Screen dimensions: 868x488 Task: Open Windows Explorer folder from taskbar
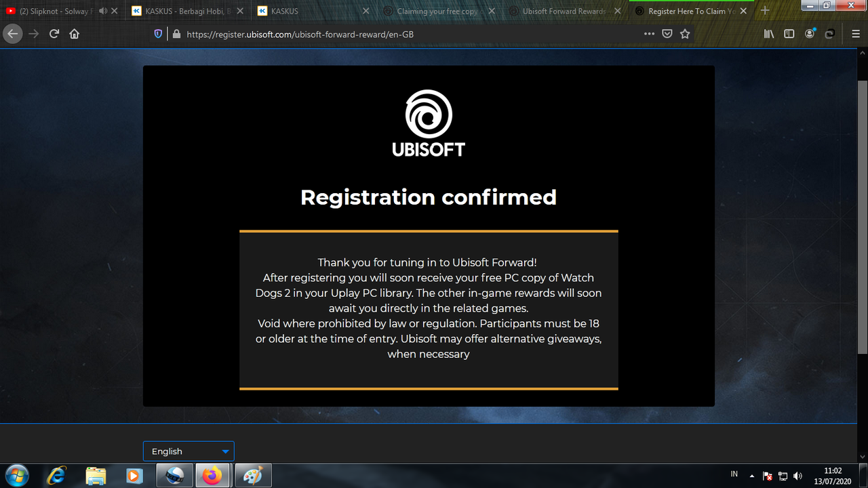(x=96, y=476)
